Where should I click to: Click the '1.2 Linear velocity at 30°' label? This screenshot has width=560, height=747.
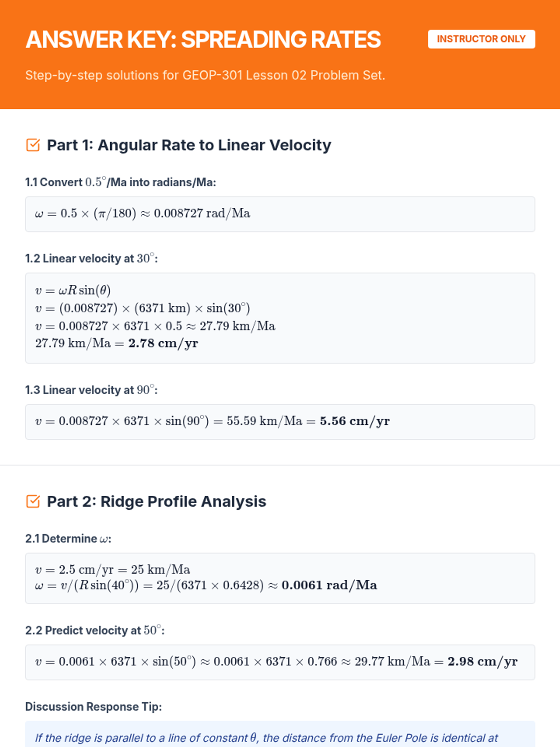click(91, 258)
